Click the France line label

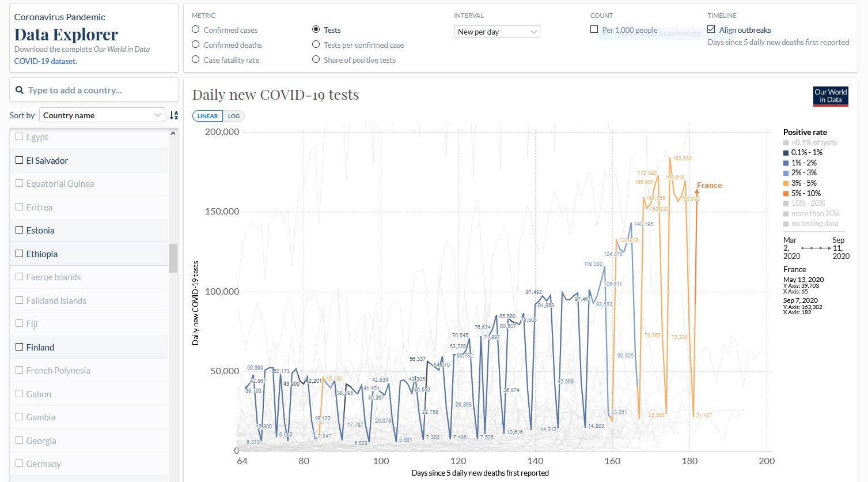coord(709,186)
